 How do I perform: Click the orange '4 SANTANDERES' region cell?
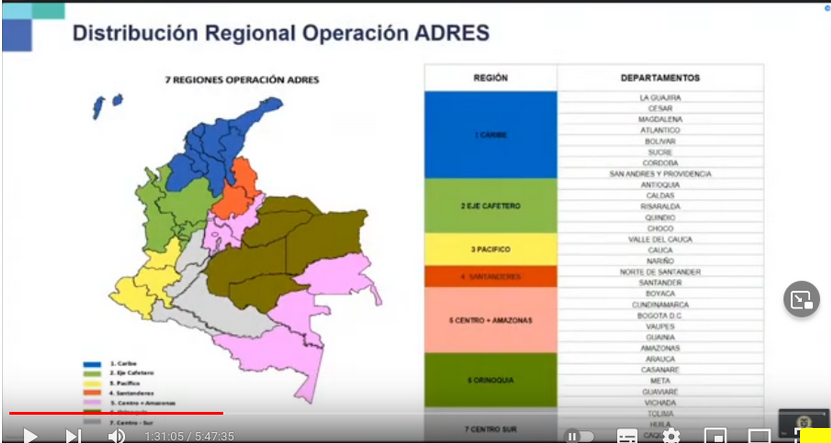coord(491,277)
